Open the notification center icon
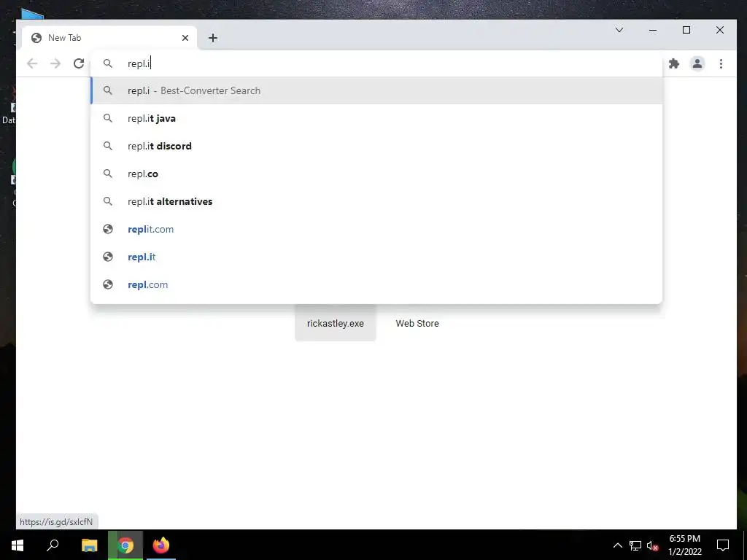This screenshot has width=747, height=560. pos(723,545)
